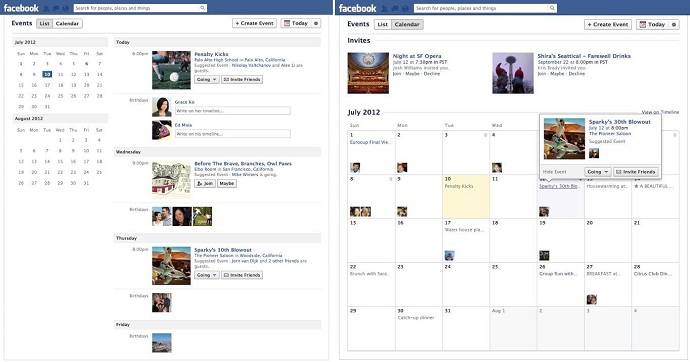Click guest avatar in Sparky's popup card
This screenshot has width=690, height=362.
pyautogui.click(x=594, y=153)
